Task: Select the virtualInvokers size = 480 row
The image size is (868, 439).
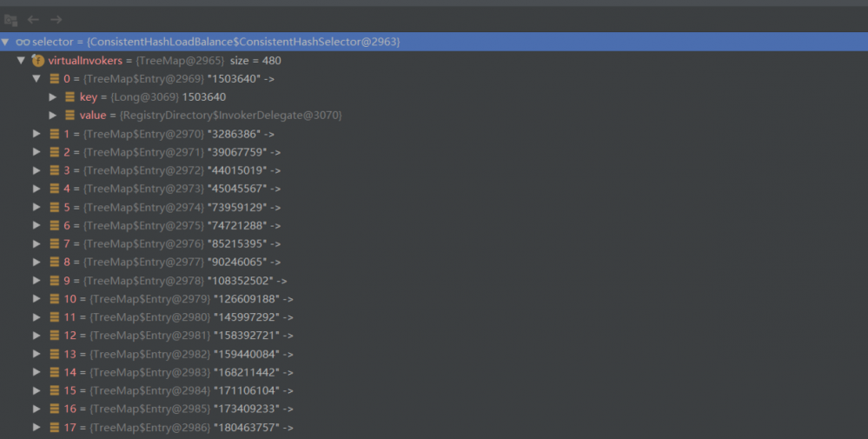Action: 165,61
